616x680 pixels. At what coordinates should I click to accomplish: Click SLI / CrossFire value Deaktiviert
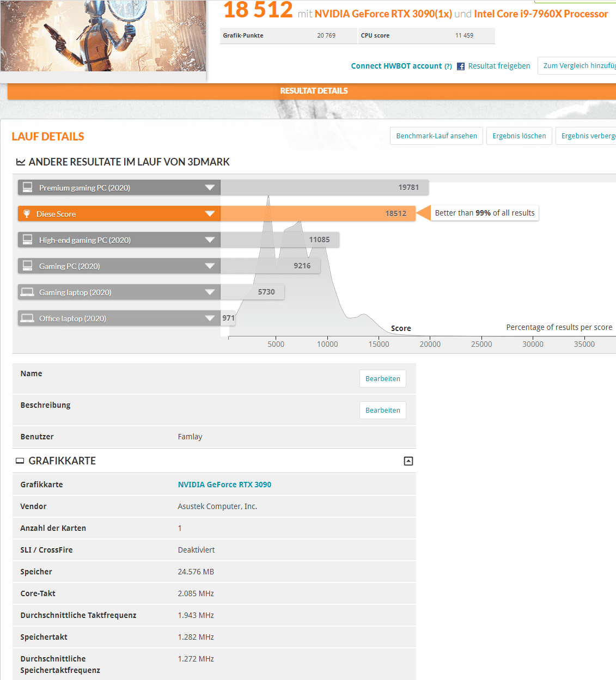click(197, 550)
